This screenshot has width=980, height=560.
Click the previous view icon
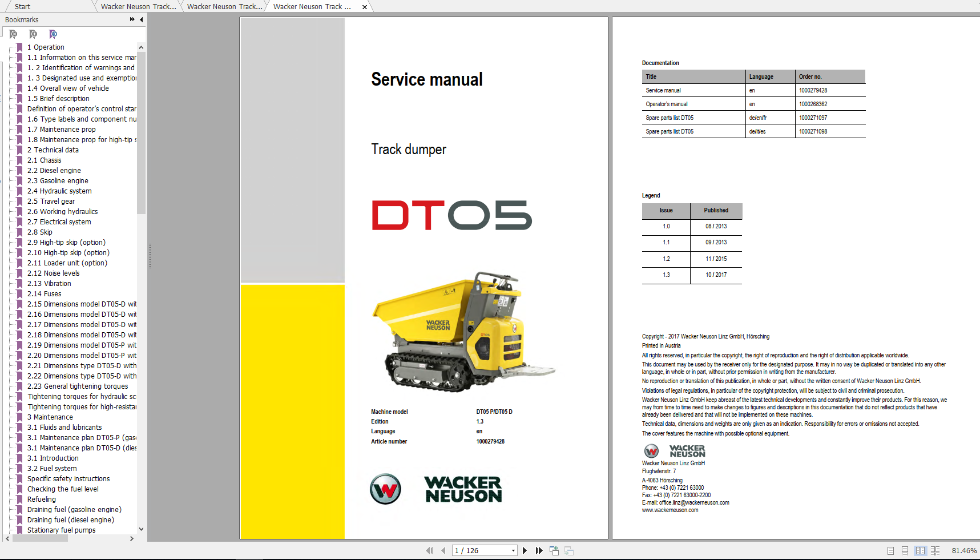tap(554, 551)
